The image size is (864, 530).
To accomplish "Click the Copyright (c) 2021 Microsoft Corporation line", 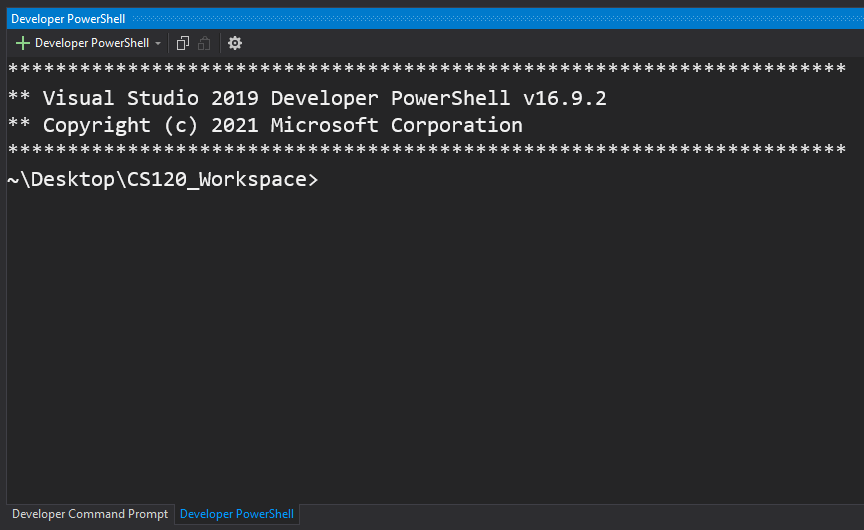I will 266,125.
